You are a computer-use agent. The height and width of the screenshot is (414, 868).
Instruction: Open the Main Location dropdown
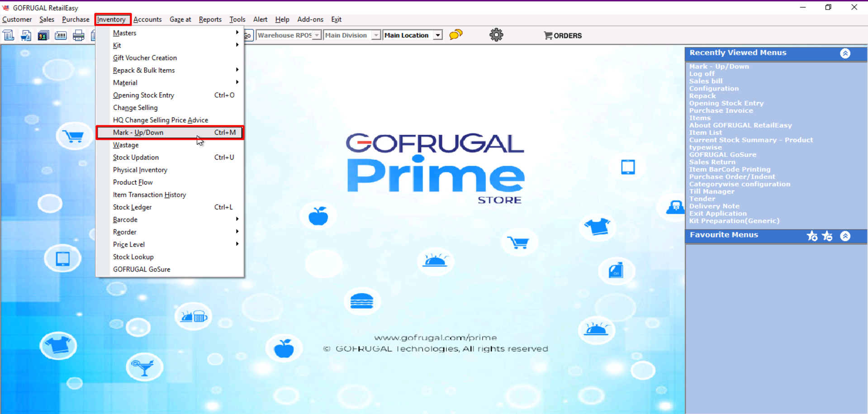click(x=437, y=35)
